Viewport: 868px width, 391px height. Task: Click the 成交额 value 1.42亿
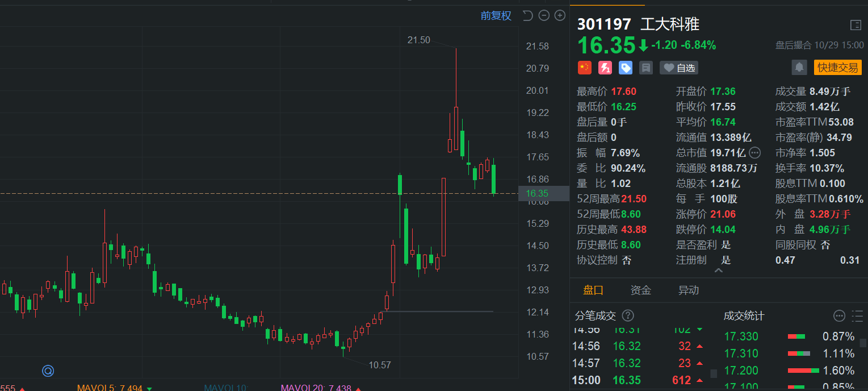[x=824, y=107]
